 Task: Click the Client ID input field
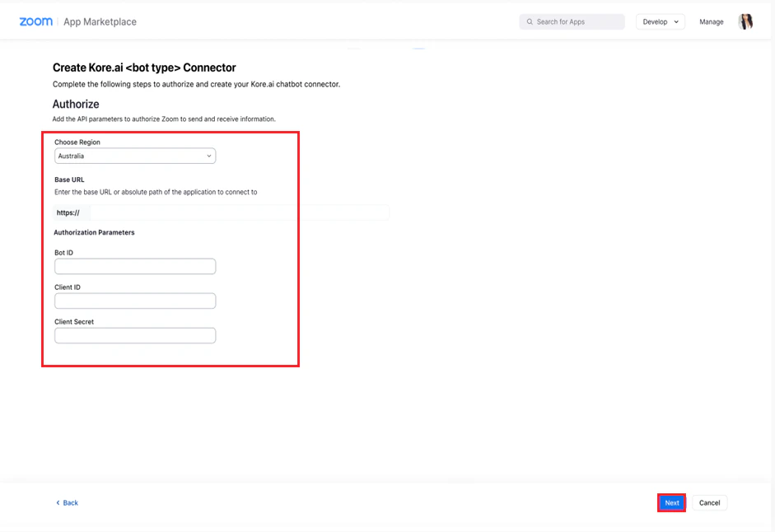tap(135, 301)
